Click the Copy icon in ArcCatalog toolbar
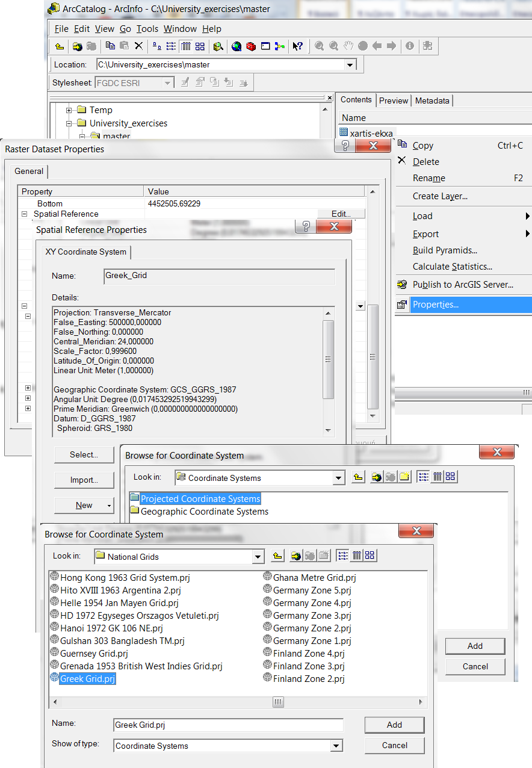Viewport: 532px width, 768px height. pos(110,46)
